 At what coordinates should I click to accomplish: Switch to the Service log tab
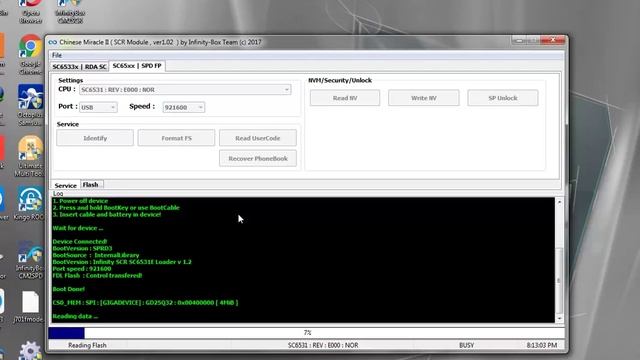[x=65, y=185]
